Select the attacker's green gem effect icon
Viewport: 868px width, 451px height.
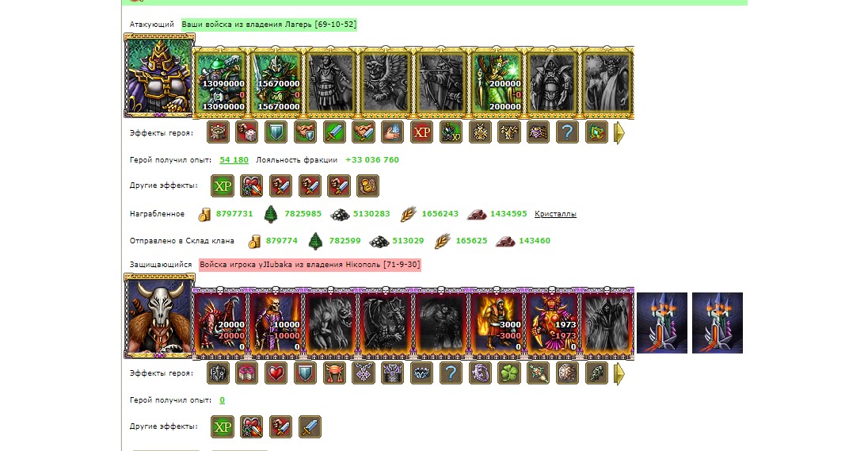coord(596,132)
